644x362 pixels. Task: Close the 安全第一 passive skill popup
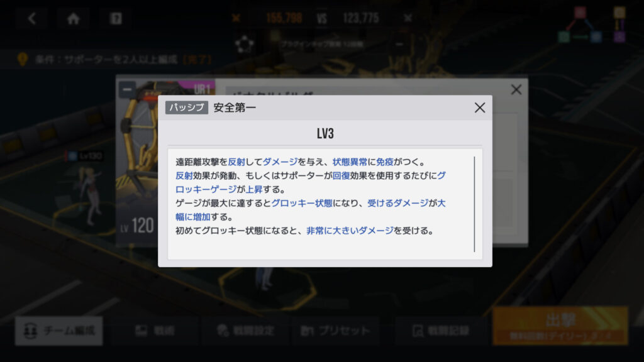[479, 107]
